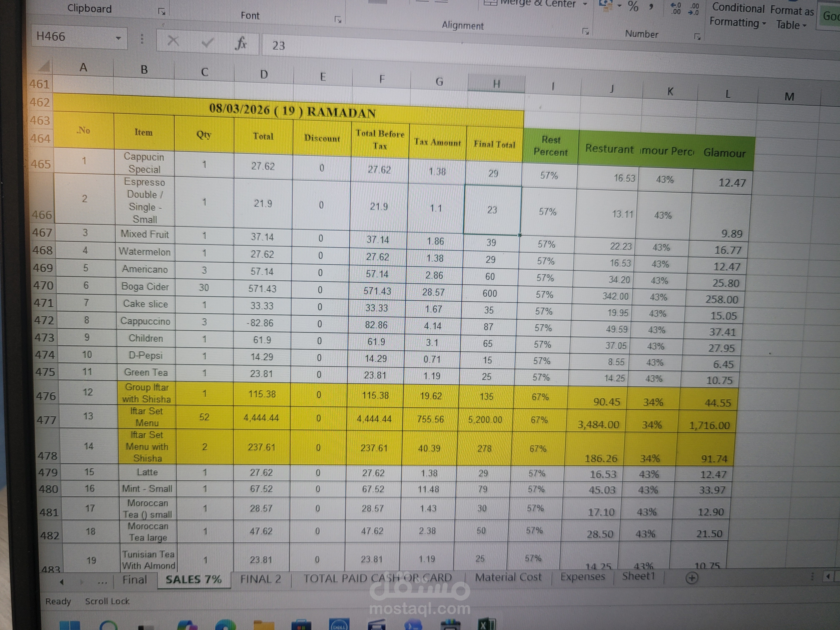Switch to Material Cost sheet tab
Image resolution: width=840 pixels, height=630 pixels.
tap(508, 577)
